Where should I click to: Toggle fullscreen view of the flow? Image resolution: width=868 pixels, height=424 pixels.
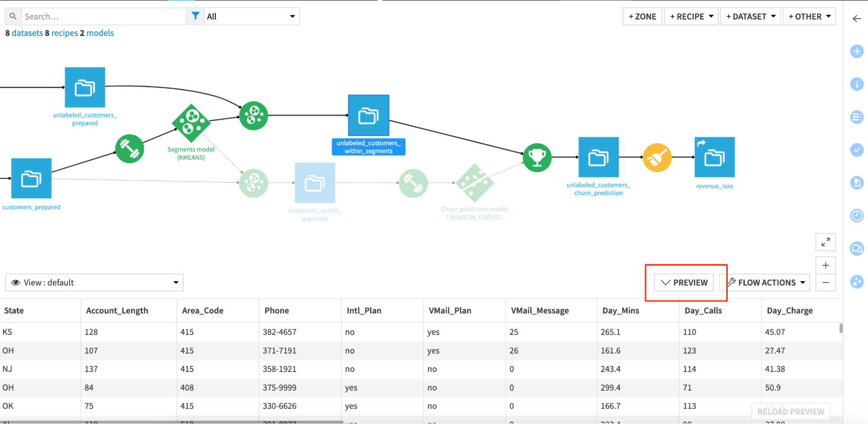pyautogui.click(x=825, y=242)
